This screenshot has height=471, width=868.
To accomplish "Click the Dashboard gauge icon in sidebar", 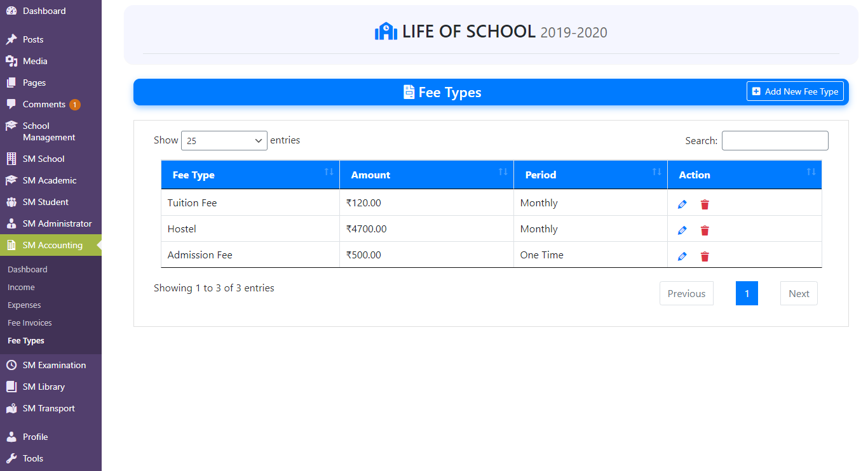I will click(x=11, y=11).
